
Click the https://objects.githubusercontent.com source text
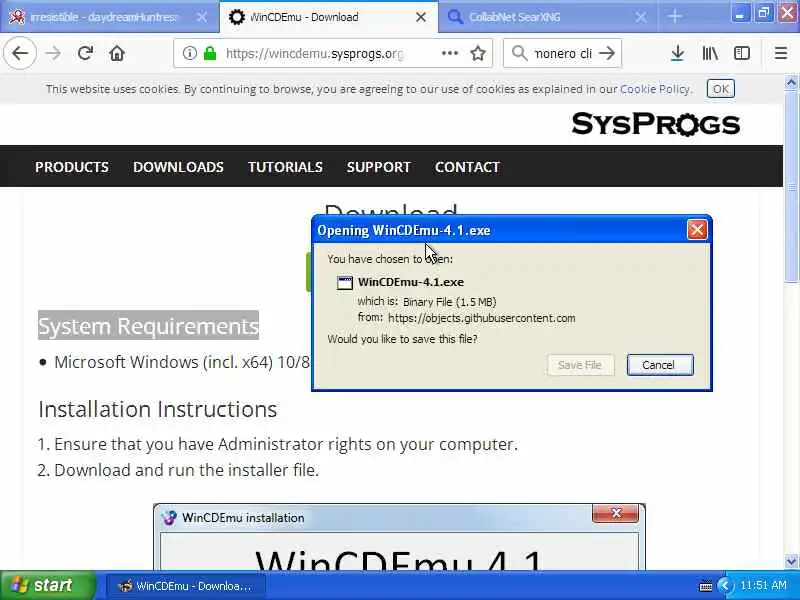click(x=482, y=318)
